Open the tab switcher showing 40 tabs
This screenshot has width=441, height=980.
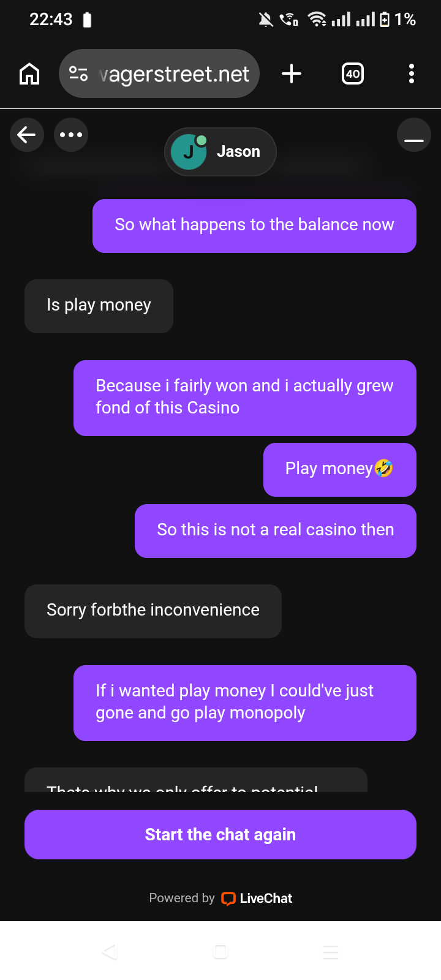coord(353,74)
